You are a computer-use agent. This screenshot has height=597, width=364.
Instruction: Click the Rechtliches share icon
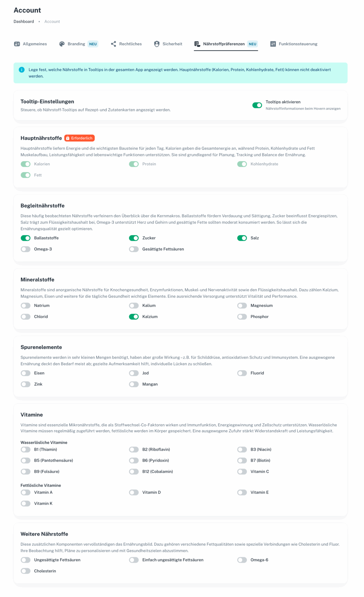click(114, 44)
